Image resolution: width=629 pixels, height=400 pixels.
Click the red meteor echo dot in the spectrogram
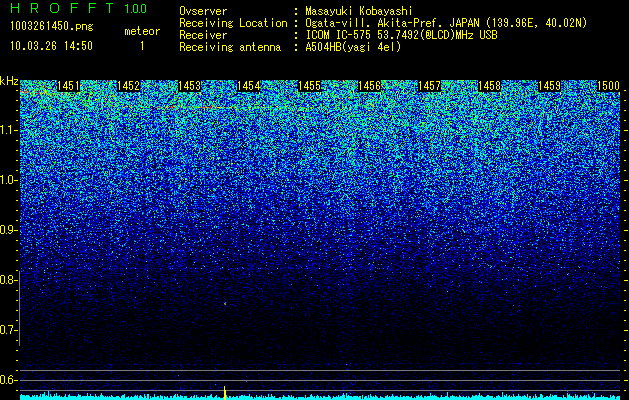tap(225, 304)
